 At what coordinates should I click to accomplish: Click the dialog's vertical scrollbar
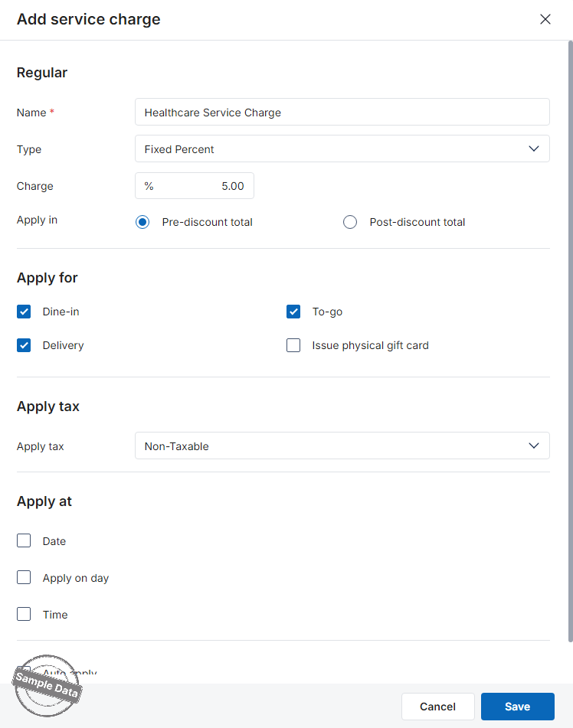click(569, 344)
